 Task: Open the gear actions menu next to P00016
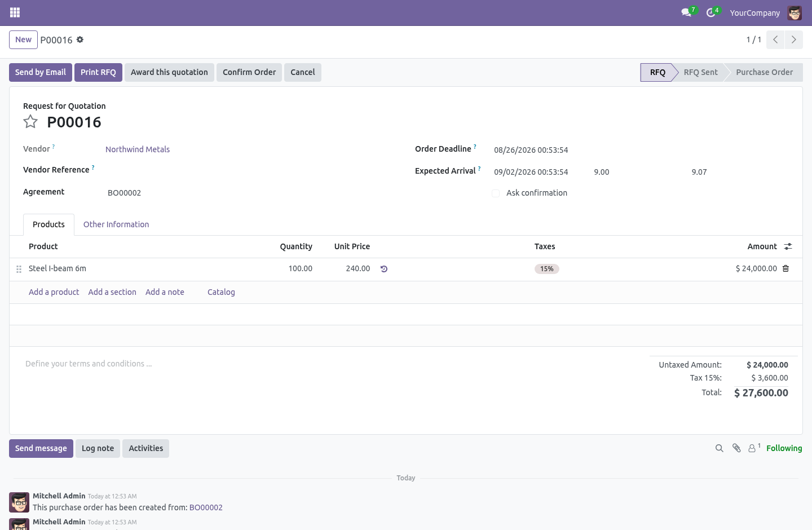click(x=80, y=39)
